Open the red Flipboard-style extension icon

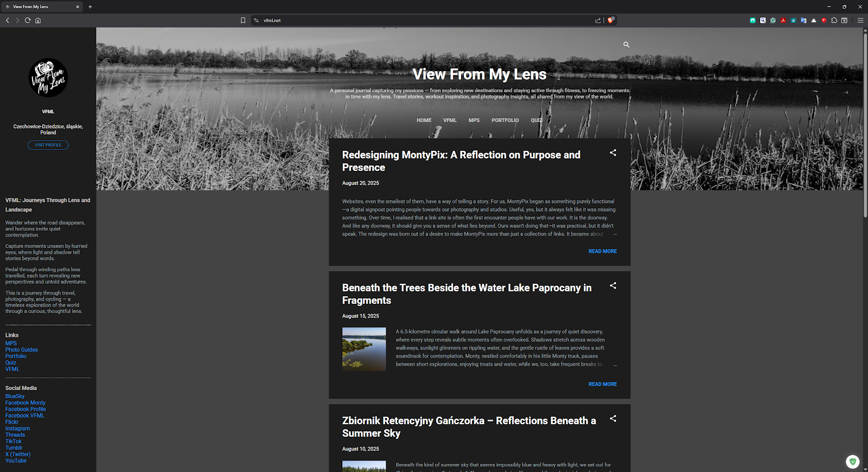point(824,21)
